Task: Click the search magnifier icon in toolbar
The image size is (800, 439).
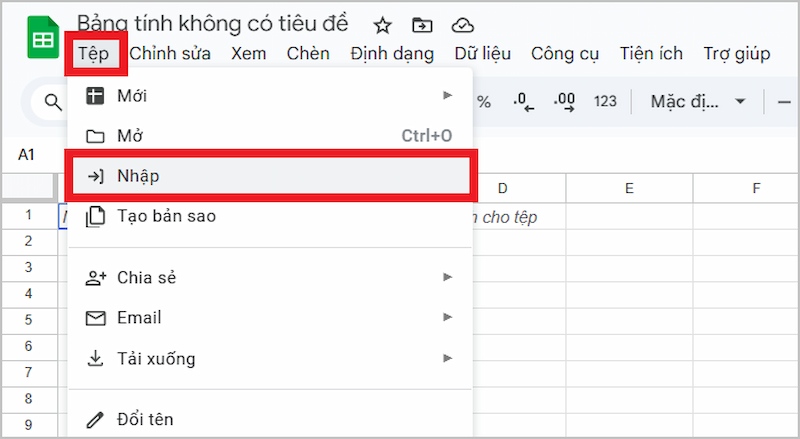Action: (x=53, y=102)
